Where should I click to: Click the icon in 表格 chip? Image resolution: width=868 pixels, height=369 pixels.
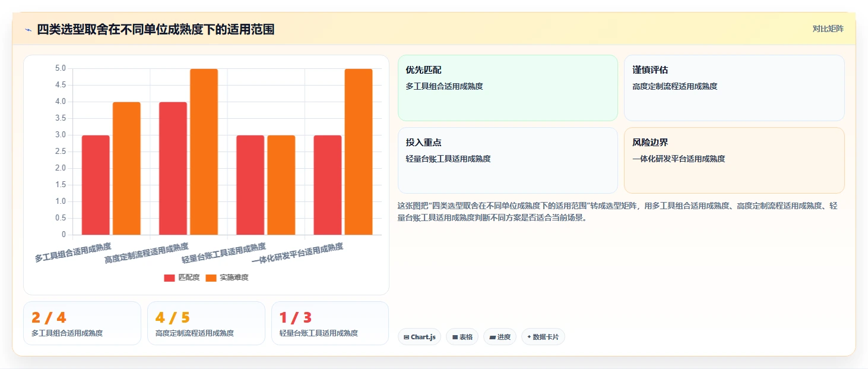pyautogui.click(x=455, y=337)
